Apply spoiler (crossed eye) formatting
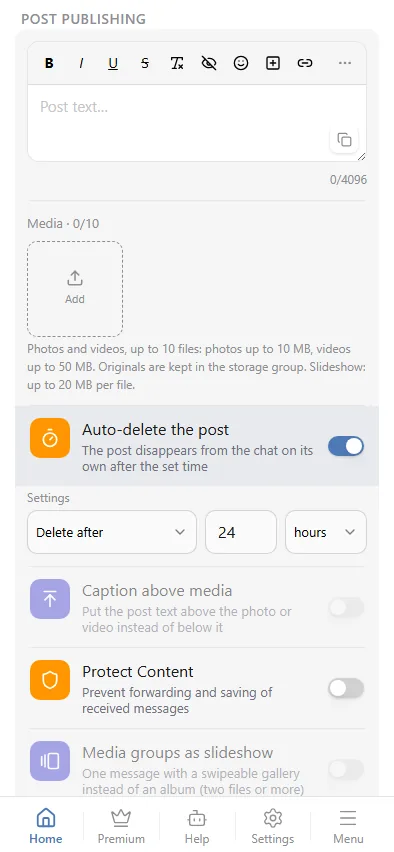The width and height of the screenshot is (394, 852). (209, 64)
